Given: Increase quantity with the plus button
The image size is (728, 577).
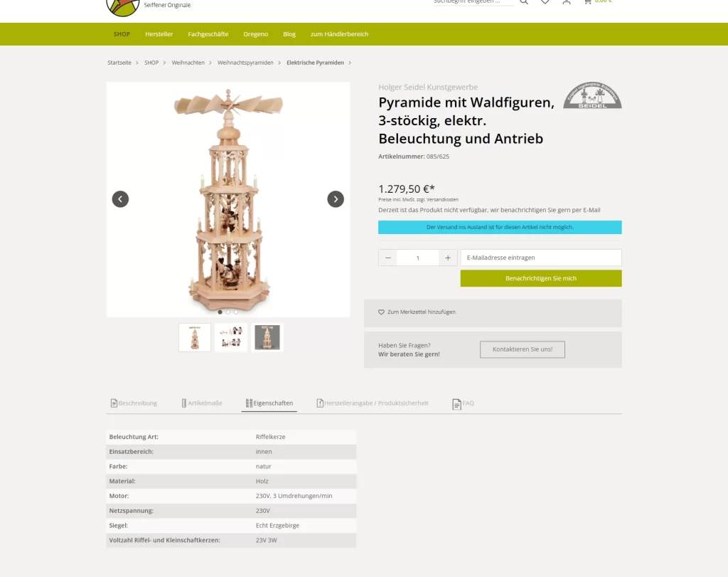Looking at the screenshot, I should [448, 258].
